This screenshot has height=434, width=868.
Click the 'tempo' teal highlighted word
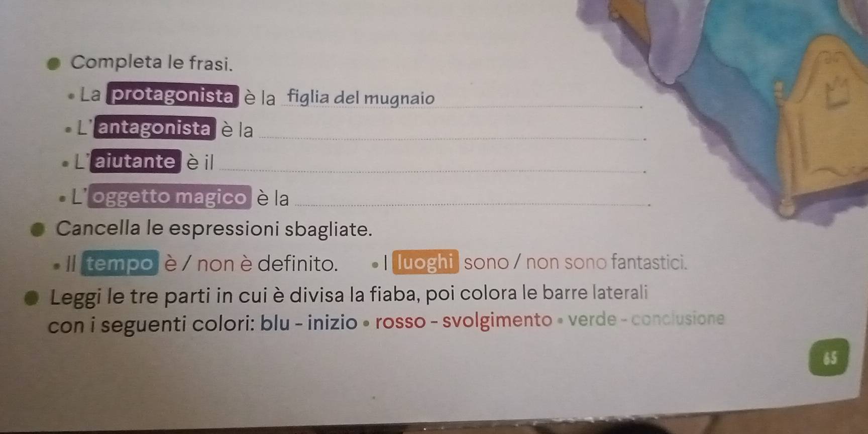[x=119, y=264]
